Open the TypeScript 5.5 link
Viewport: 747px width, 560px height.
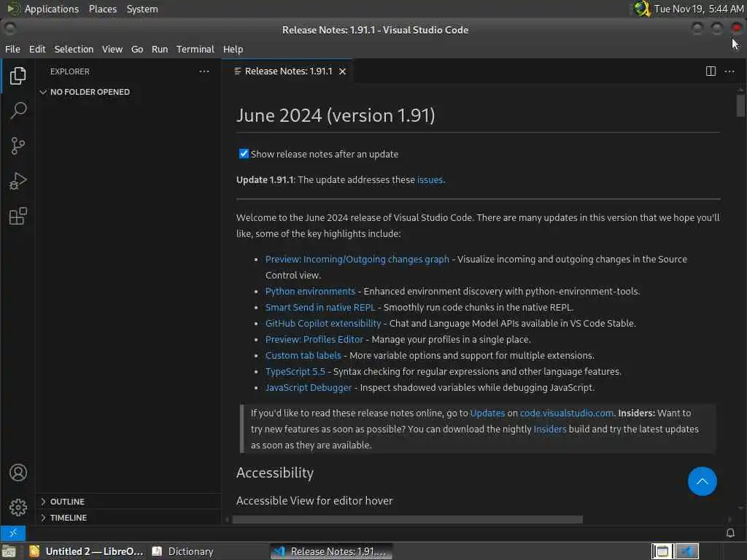click(x=295, y=371)
